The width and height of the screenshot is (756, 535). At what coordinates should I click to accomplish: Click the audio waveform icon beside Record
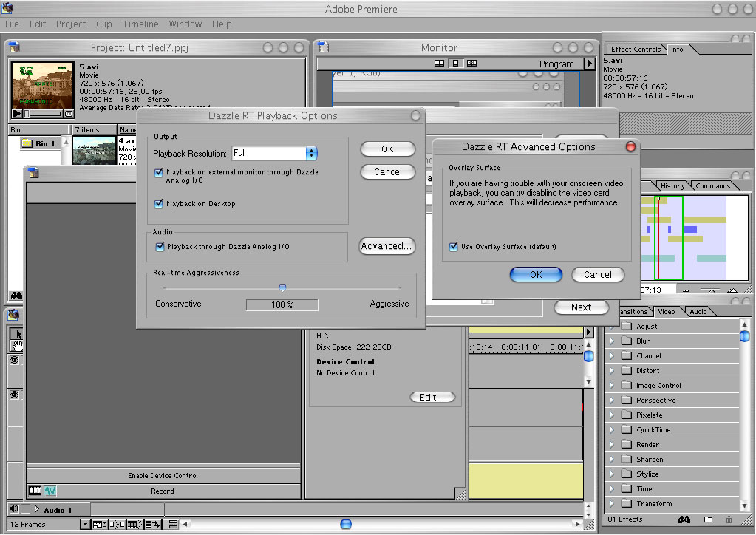(50, 491)
